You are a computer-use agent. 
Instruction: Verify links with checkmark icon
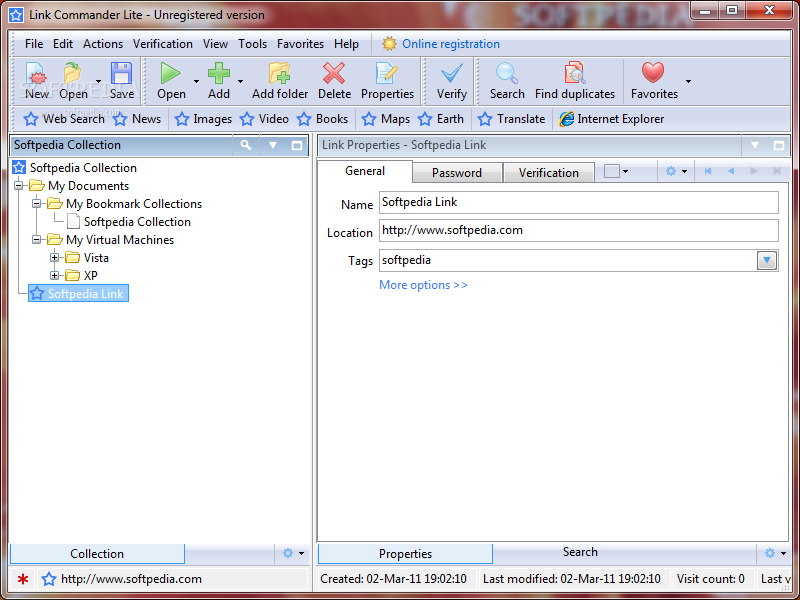pos(452,81)
